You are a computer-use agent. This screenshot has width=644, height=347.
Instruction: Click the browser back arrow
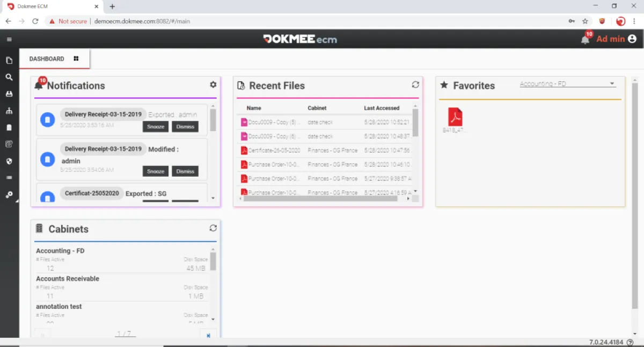click(x=8, y=21)
